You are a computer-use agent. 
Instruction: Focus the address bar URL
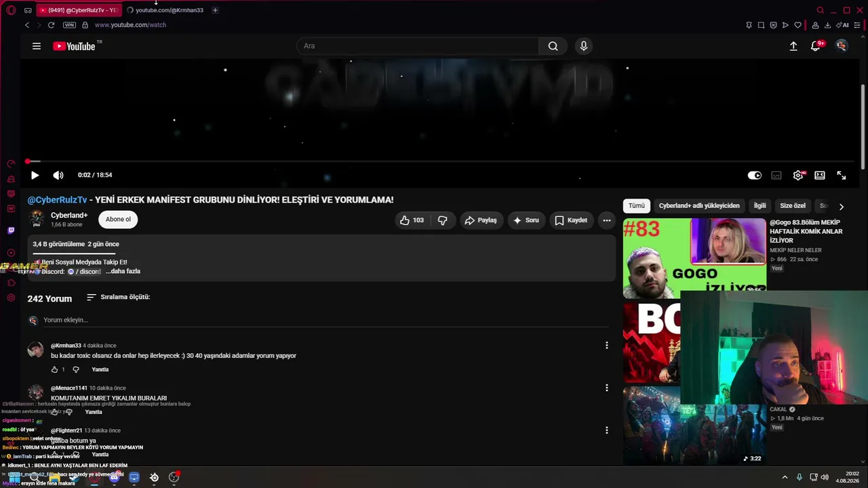(130, 25)
